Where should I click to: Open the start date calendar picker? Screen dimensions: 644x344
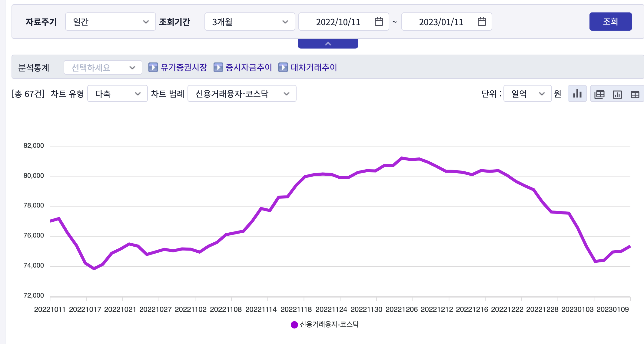click(x=379, y=22)
